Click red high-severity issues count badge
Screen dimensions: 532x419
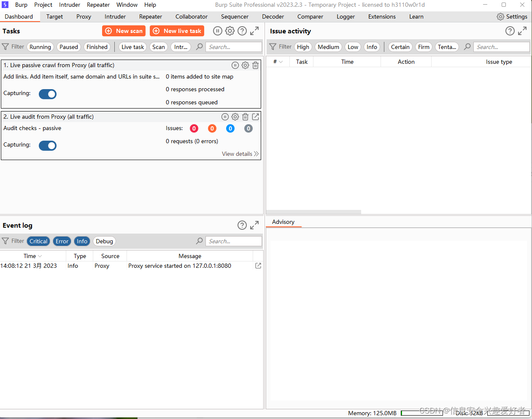click(x=194, y=128)
